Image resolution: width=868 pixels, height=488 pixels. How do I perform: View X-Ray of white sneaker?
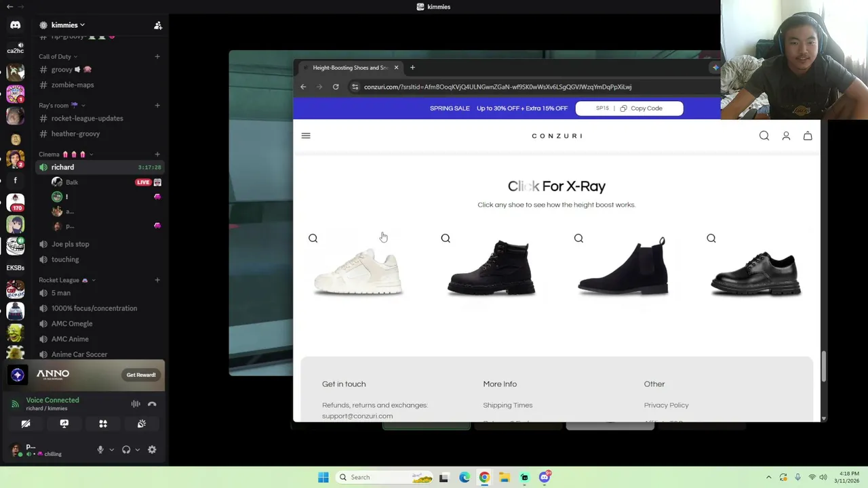(x=358, y=271)
